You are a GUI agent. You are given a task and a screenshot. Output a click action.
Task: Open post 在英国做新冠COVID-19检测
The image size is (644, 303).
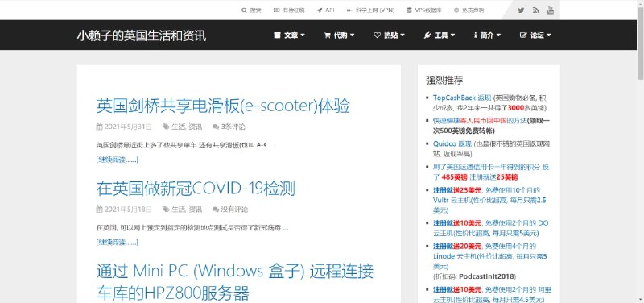(196, 189)
